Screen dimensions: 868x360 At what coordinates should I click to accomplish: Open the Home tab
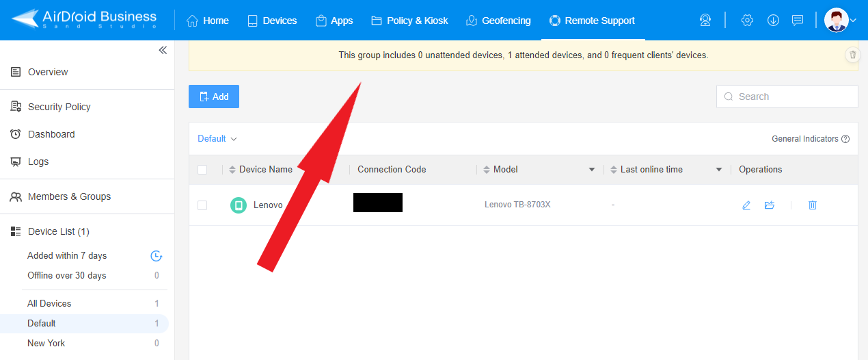click(x=208, y=21)
